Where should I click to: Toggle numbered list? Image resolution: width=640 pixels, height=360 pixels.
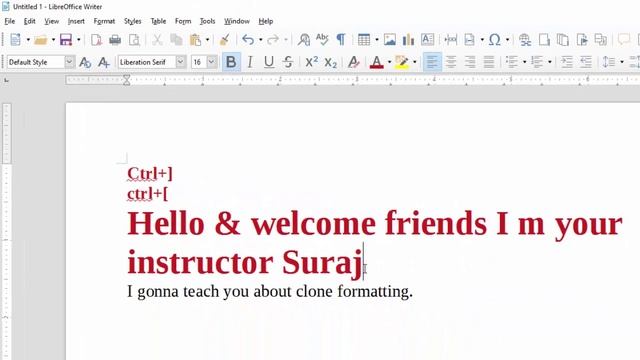pos(537,62)
